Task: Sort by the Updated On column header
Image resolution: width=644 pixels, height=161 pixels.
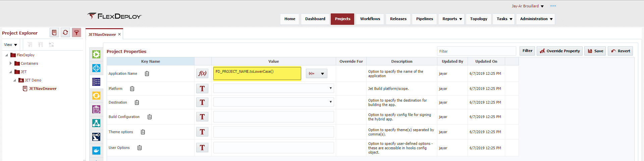Action: (x=486, y=61)
